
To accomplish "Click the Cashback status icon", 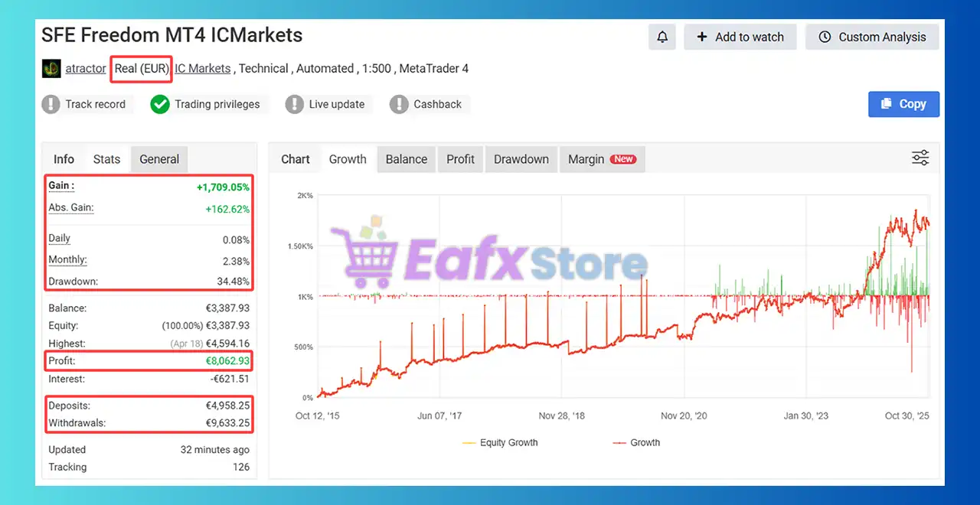I will tap(399, 104).
